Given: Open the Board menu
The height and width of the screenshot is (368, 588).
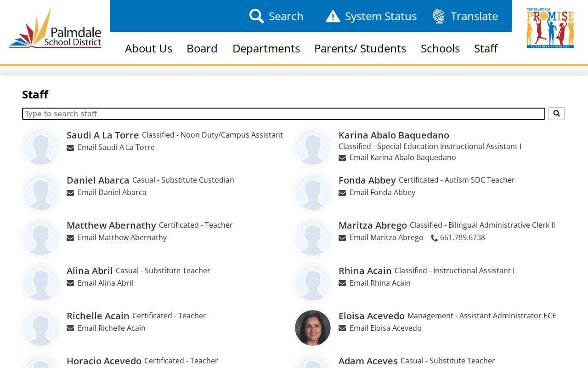Looking at the screenshot, I should pyautogui.click(x=202, y=48).
